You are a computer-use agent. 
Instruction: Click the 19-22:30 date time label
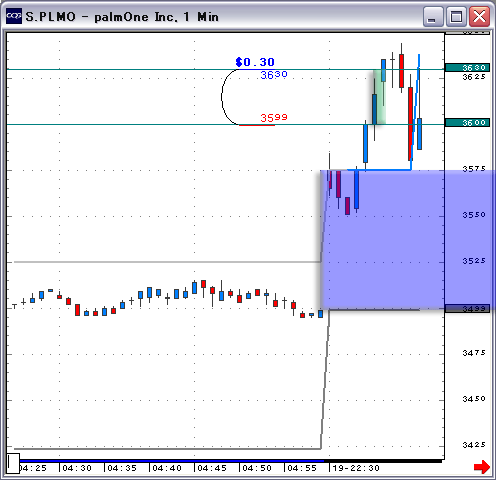pos(356,468)
